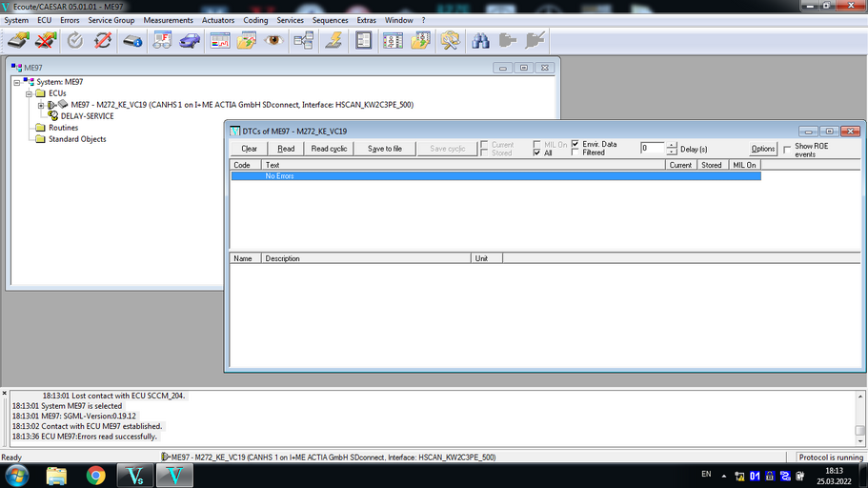
Task: Click the Delay seconds input field
Action: coord(652,148)
